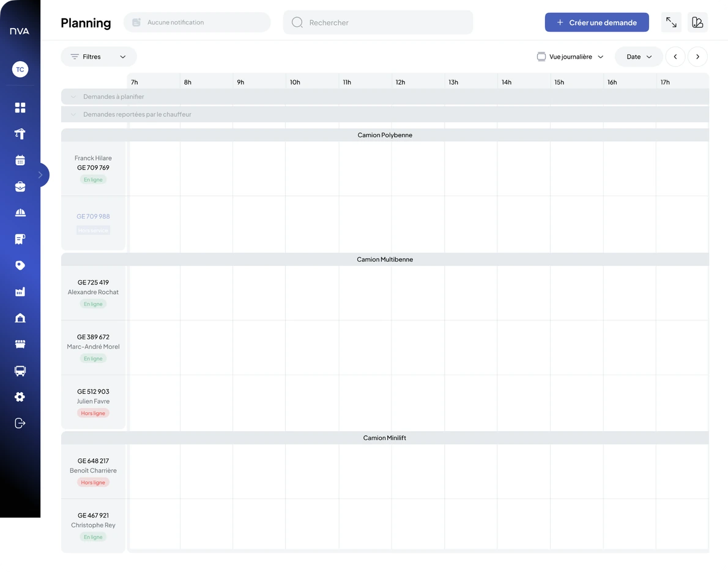
Task: Click the TC user avatar
Action: tap(20, 70)
